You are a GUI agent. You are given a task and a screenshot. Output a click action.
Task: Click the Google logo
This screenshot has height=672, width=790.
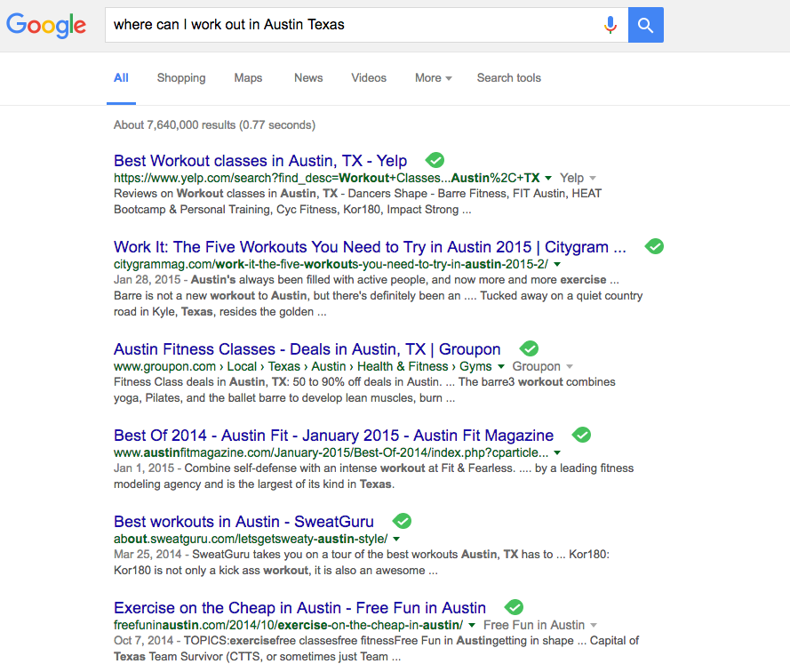tap(46, 25)
